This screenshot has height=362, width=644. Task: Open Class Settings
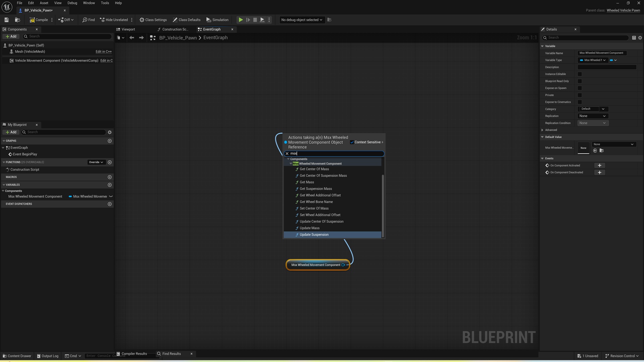point(153,20)
